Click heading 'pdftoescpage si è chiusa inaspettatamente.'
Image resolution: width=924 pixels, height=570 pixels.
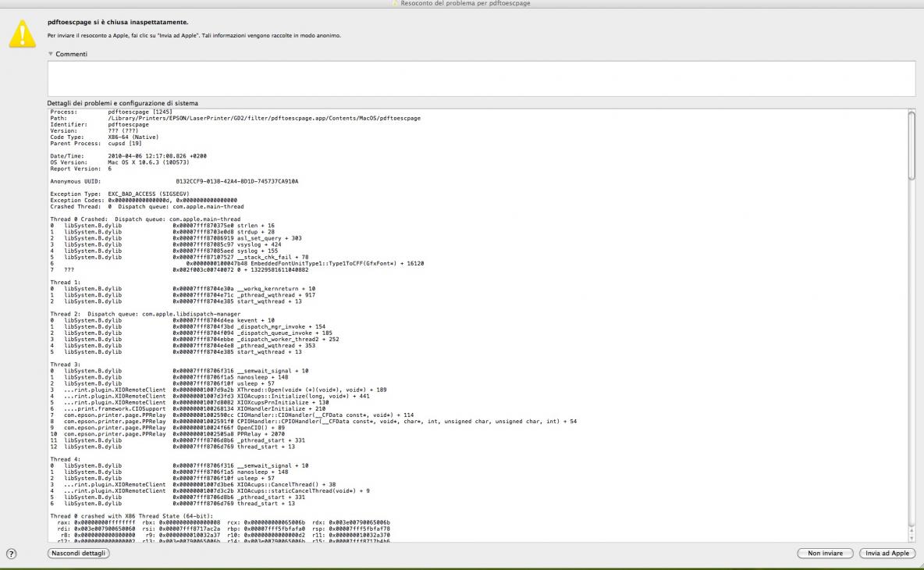pos(118,22)
